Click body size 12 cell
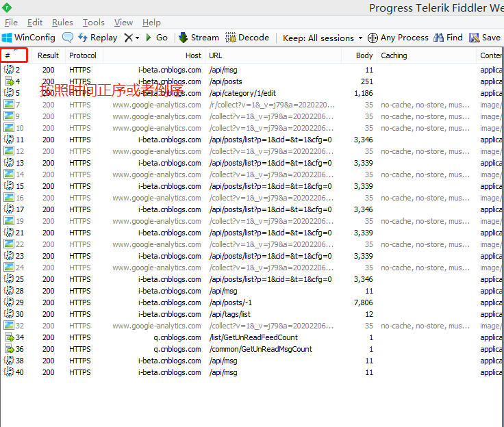 pyautogui.click(x=369, y=314)
